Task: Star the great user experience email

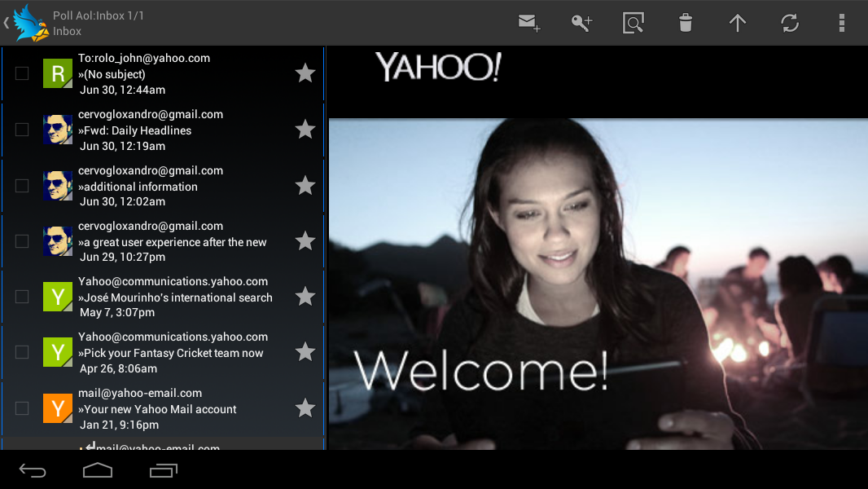Action: tap(305, 241)
